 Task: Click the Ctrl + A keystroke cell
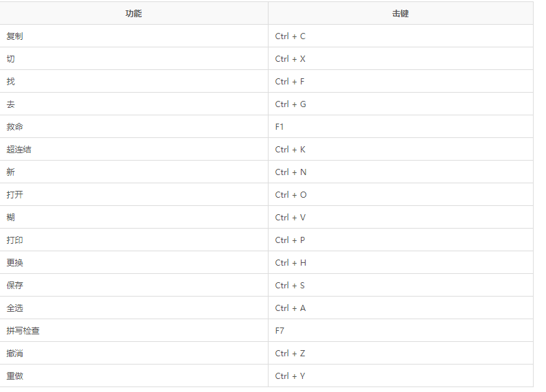click(x=291, y=308)
